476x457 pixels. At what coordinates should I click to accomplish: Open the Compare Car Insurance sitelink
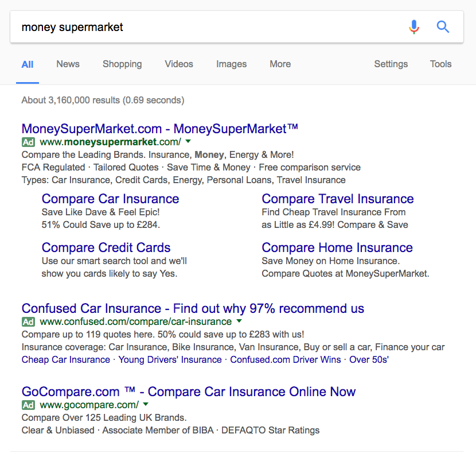[x=110, y=199]
